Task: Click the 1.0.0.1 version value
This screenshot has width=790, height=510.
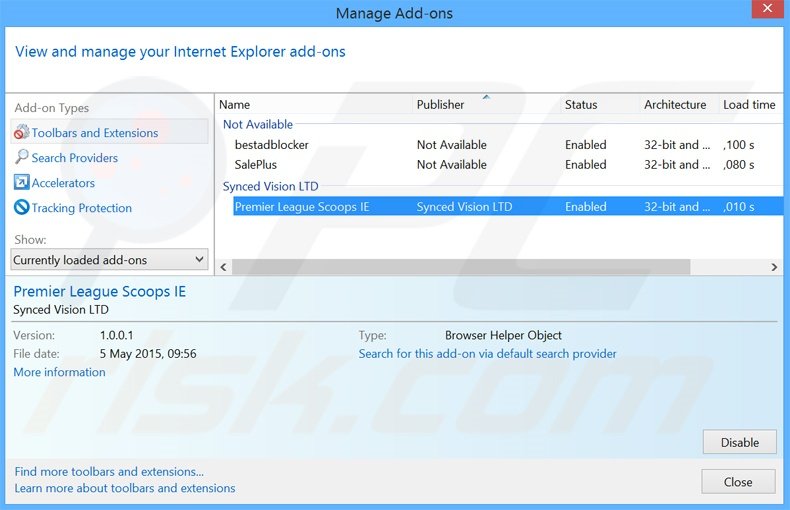Action: pos(116,335)
